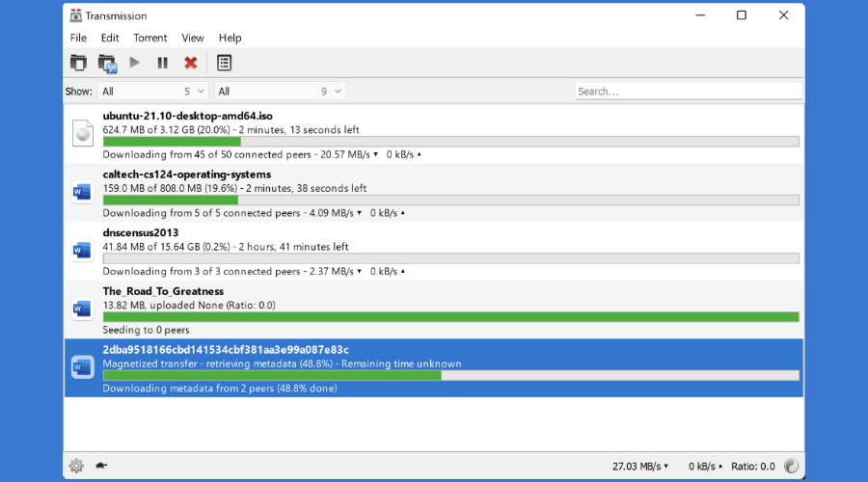Click the 0 kB/s total upload speed in status bar
This screenshot has height=482, width=868.
tap(705, 467)
